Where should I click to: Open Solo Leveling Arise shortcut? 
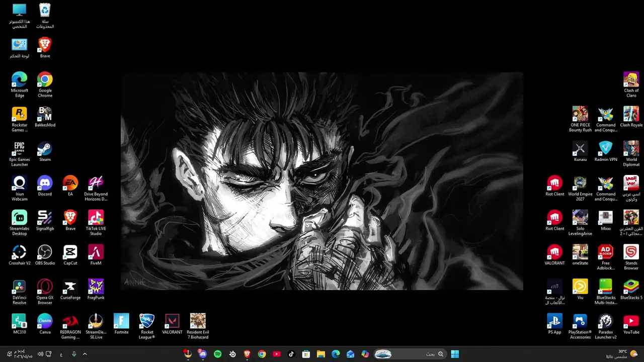coord(580,223)
